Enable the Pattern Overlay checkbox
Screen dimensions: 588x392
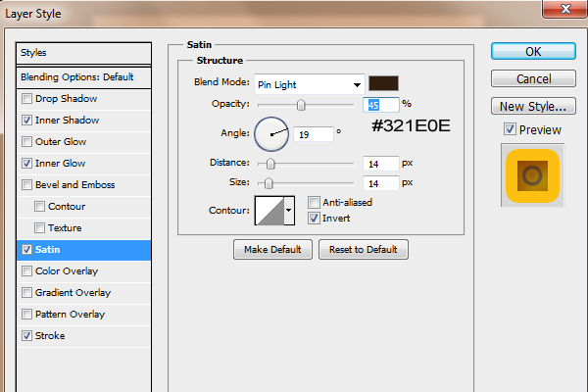click(x=26, y=314)
